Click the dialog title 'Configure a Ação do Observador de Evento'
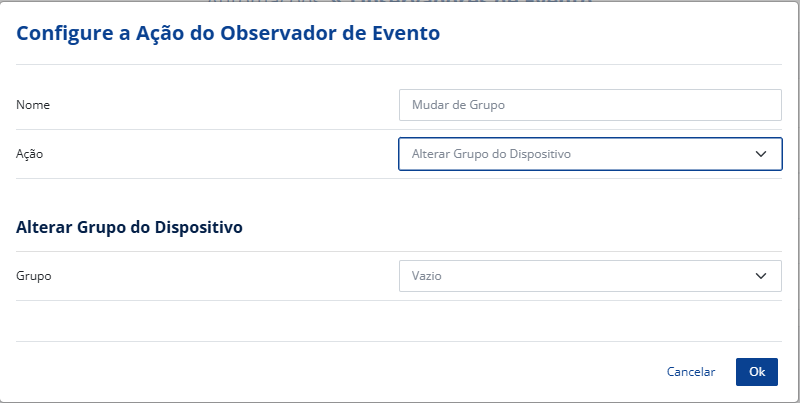800x403 pixels. [x=228, y=34]
